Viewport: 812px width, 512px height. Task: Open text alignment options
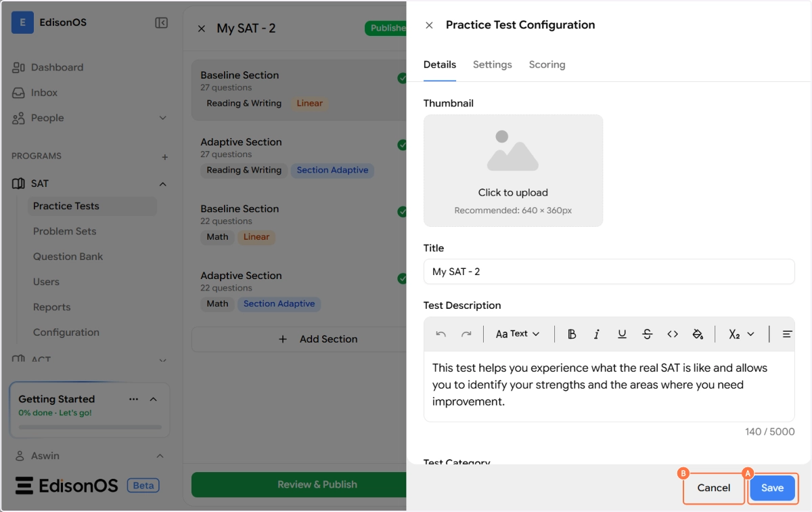(x=787, y=334)
